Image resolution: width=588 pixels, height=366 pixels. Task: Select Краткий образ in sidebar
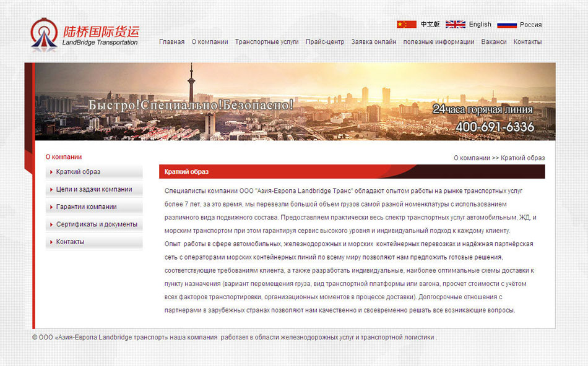[94, 172]
